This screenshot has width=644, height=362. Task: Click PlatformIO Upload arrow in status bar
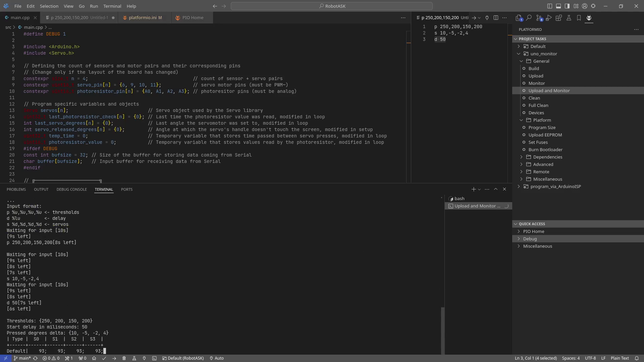[x=114, y=358]
